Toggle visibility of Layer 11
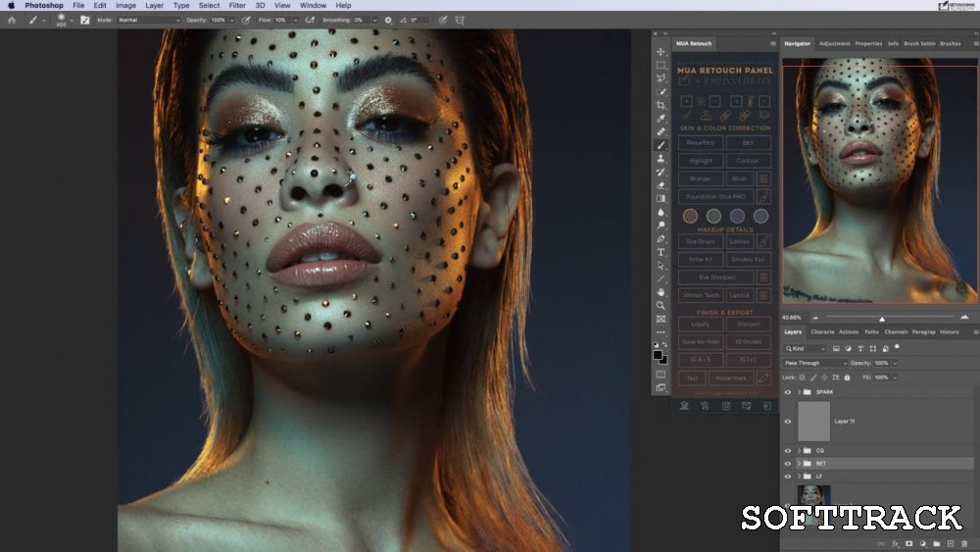 [x=787, y=422]
